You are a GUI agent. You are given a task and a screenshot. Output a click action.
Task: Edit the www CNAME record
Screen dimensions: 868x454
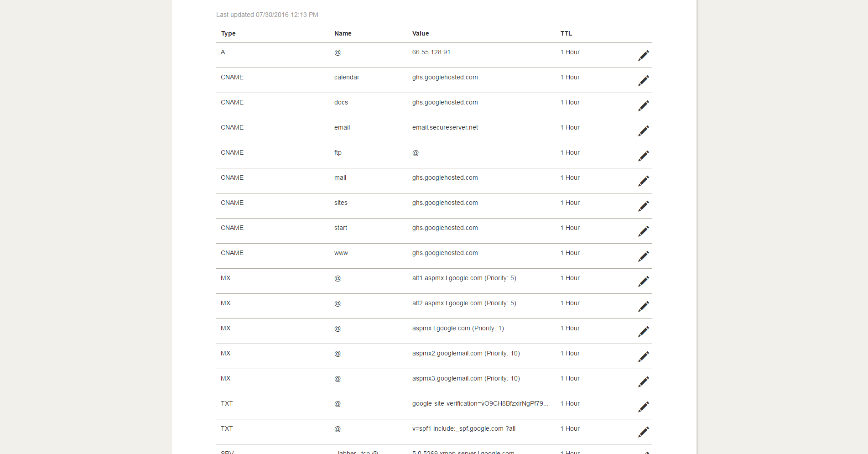point(644,256)
